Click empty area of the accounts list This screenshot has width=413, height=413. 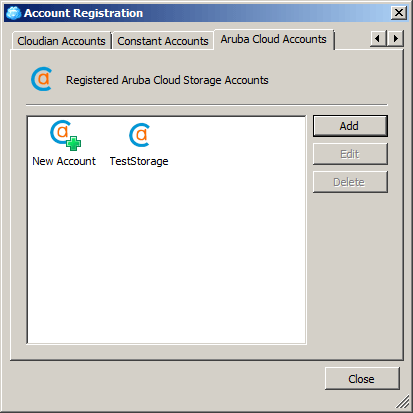(166, 253)
